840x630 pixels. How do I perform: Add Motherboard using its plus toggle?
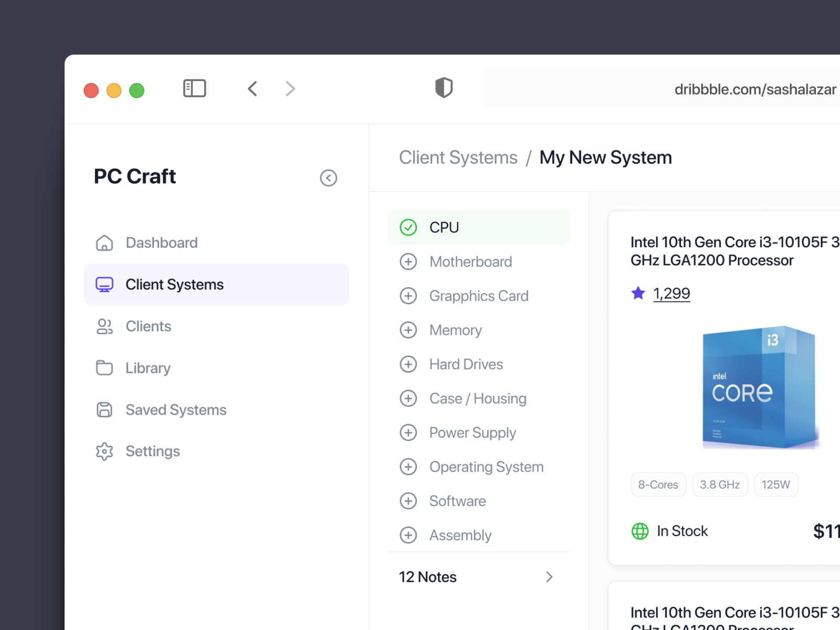[x=408, y=261]
